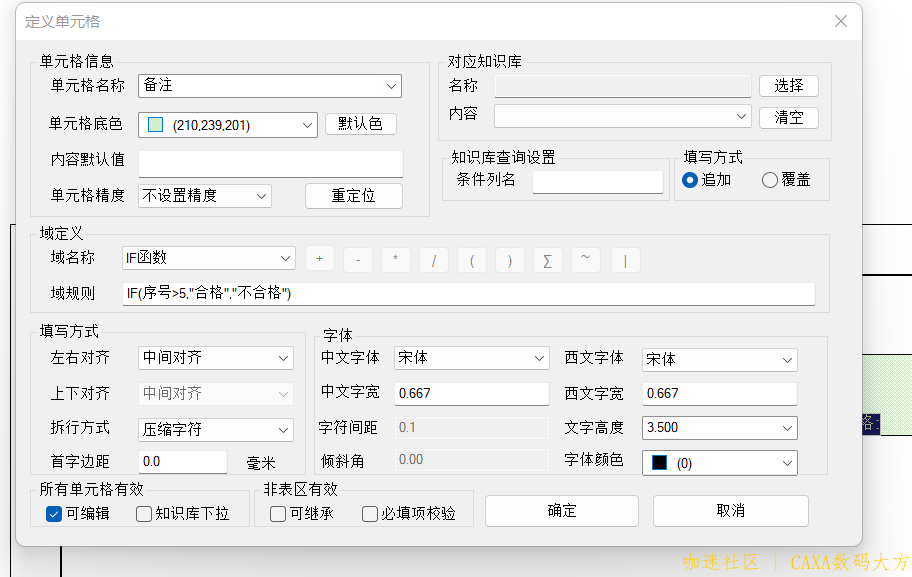This screenshot has height=577, width=912.
Task: Open the 域名称 dropdown showing IF函数
Action: (286, 258)
